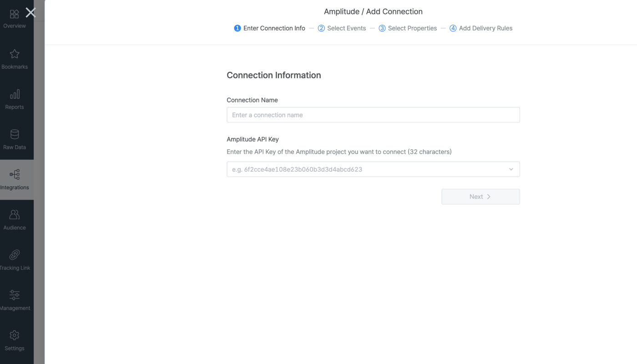637x364 pixels.
Task: Open Integrations icon in sidebar
Action: tap(15, 174)
